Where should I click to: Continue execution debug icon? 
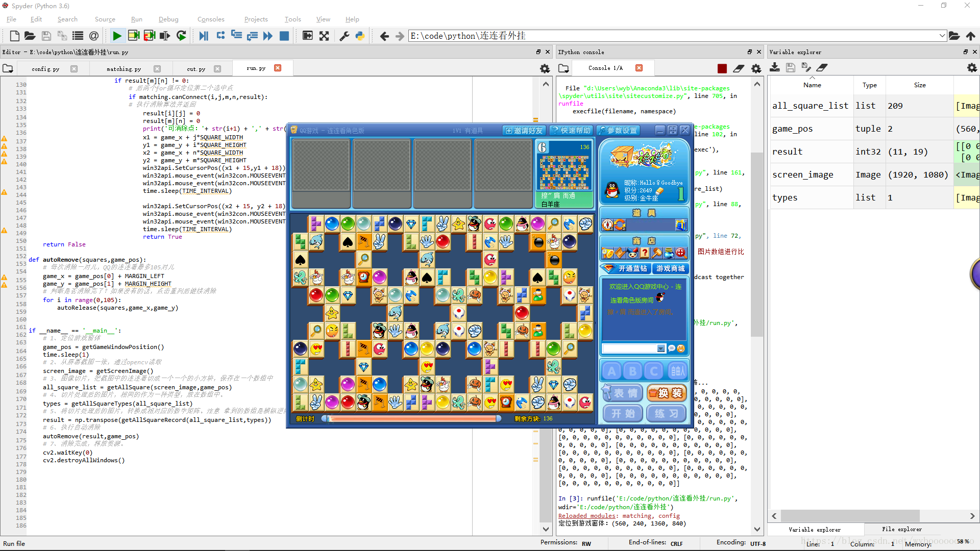(268, 36)
